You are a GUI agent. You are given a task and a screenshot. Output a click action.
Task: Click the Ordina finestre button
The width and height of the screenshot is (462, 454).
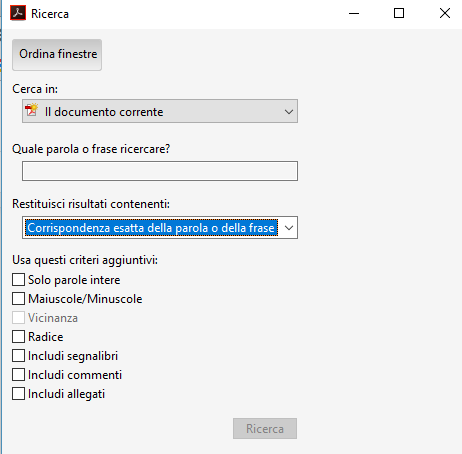click(x=57, y=55)
